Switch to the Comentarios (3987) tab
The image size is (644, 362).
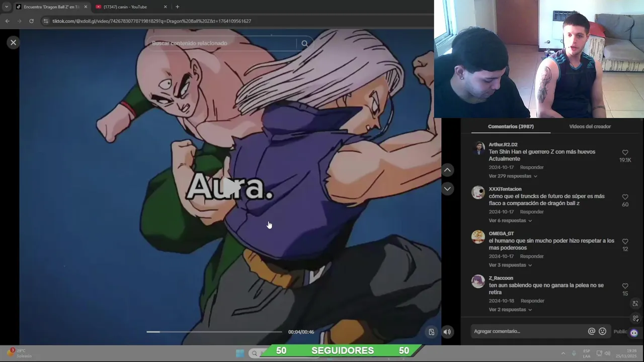[x=511, y=127]
